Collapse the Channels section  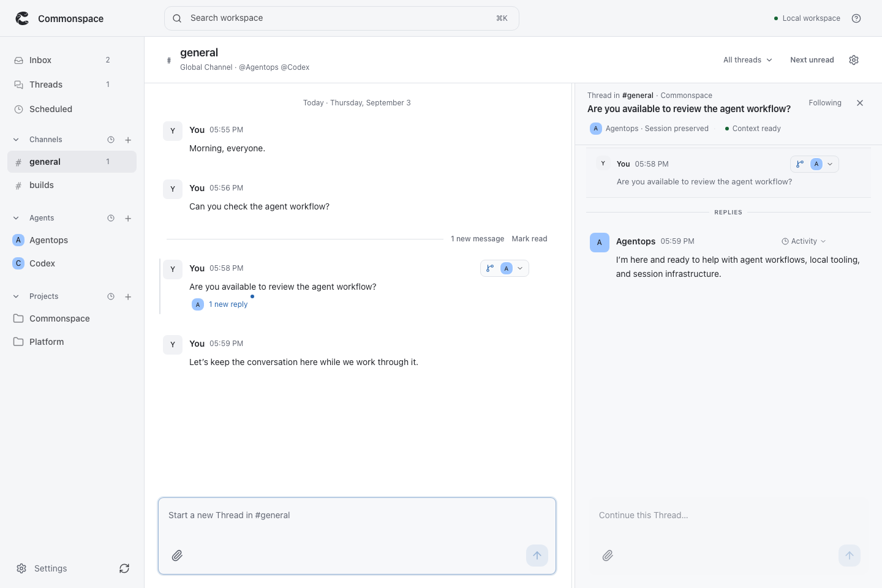[x=16, y=140]
